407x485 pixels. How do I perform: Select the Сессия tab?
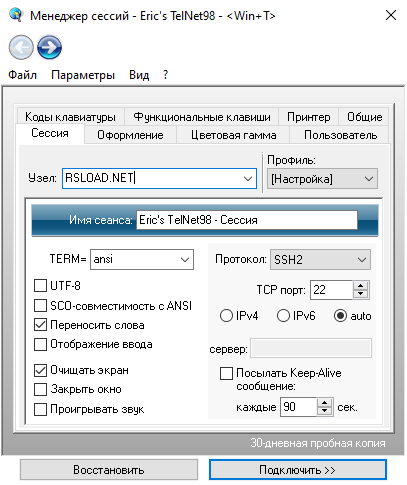[x=50, y=134]
